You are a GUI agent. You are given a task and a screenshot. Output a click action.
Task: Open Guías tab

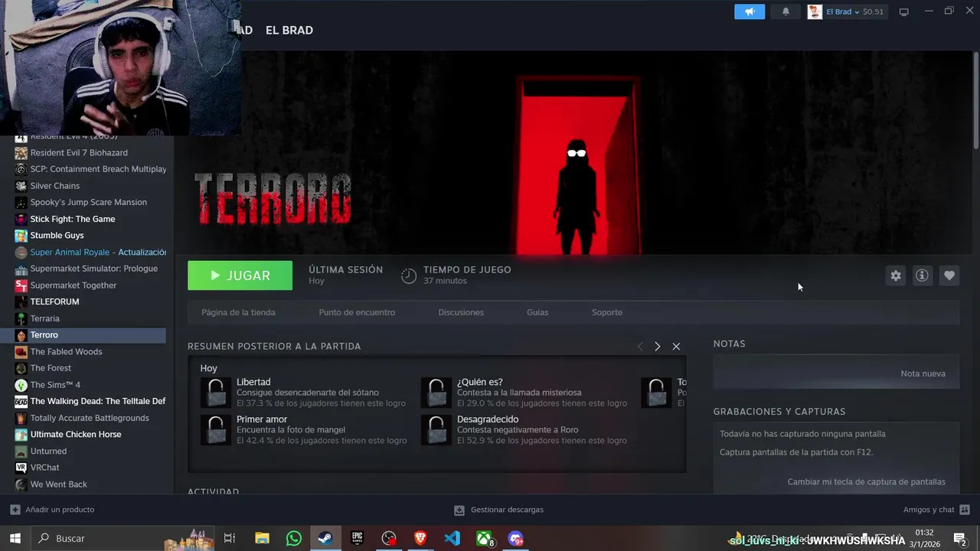click(537, 312)
